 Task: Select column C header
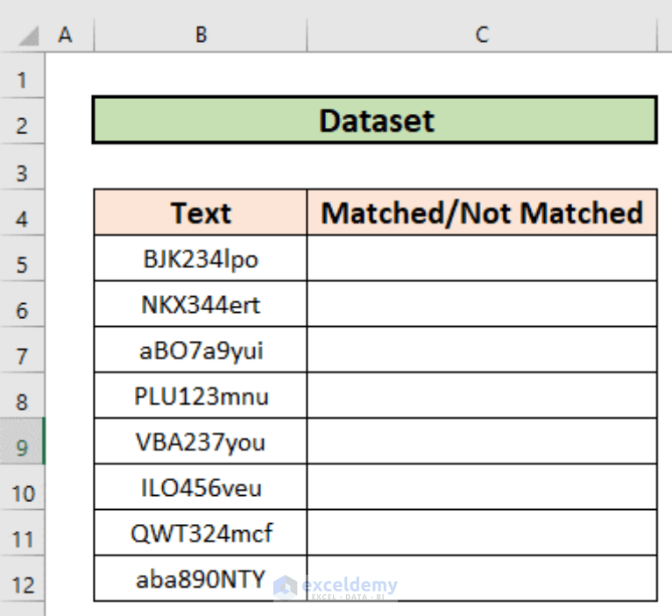tap(482, 35)
